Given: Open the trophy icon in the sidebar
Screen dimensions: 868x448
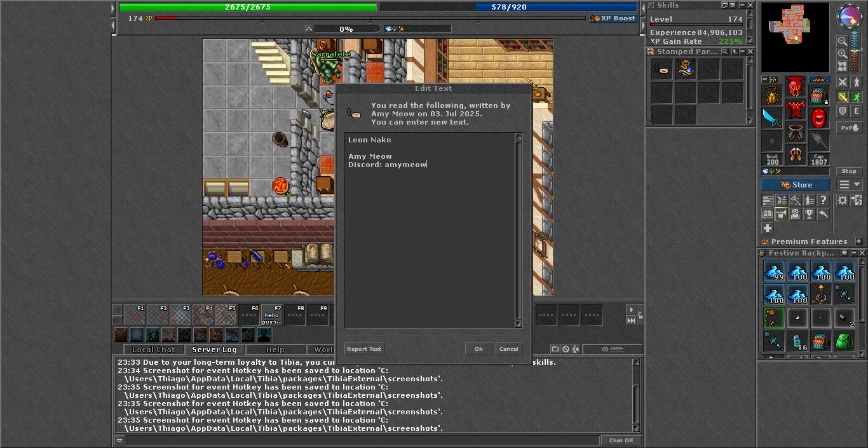Looking at the screenshot, I should click(x=809, y=215).
